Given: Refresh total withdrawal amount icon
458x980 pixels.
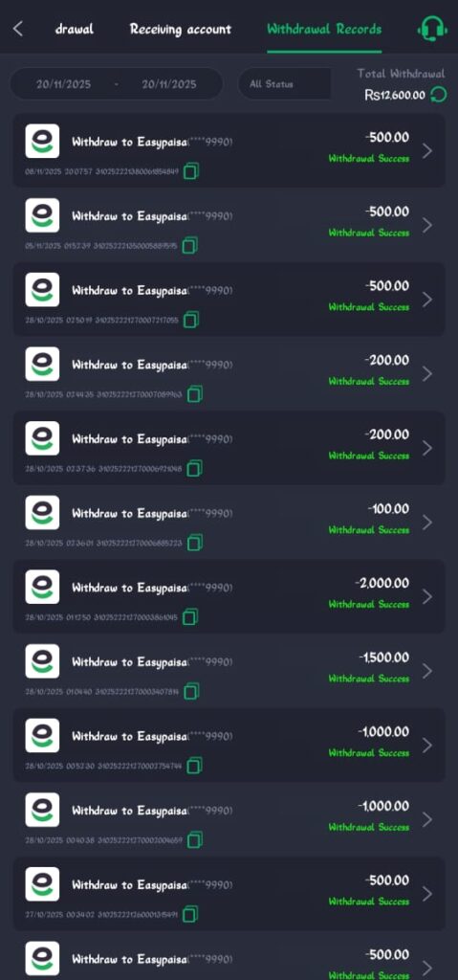Looking at the screenshot, I should pyautogui.click(x=439, y=95).
